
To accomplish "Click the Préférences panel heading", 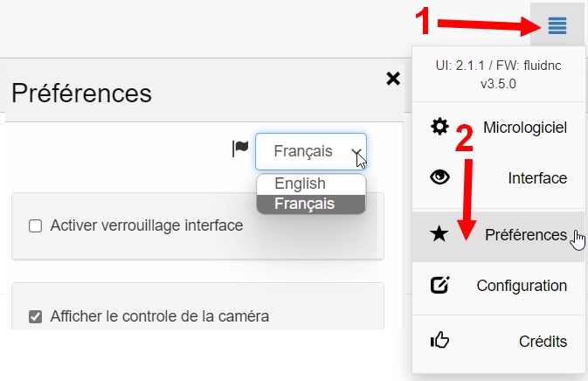I will (81, 93).
